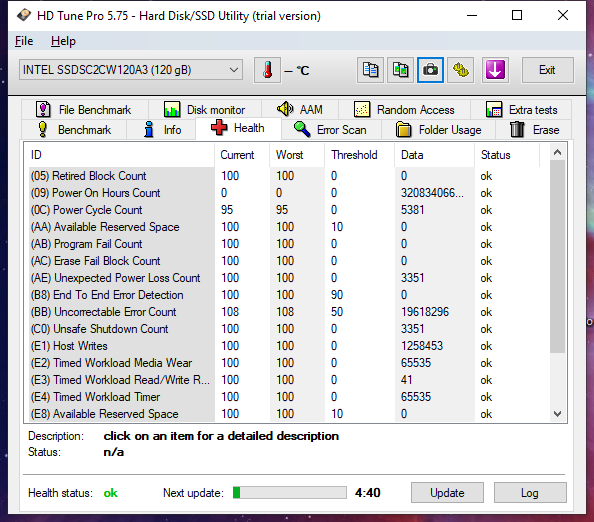Select (05) Retired Block Count row
The height and width of the screenshot is (522, 594).
click(x=284, y=176)
